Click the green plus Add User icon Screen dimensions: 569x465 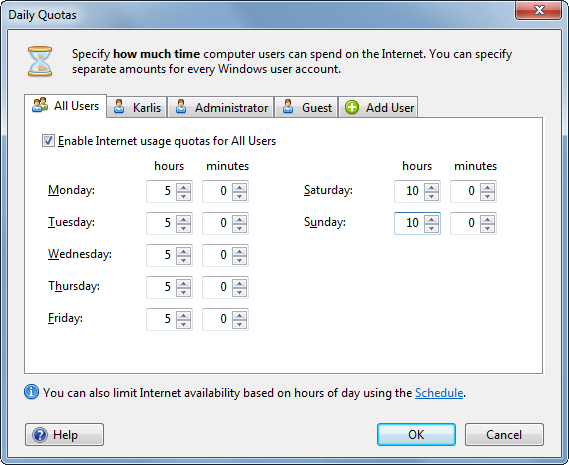pos(352,107)
